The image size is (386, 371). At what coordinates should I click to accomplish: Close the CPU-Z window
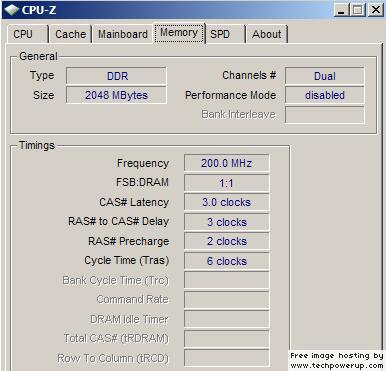coord(376,10)
